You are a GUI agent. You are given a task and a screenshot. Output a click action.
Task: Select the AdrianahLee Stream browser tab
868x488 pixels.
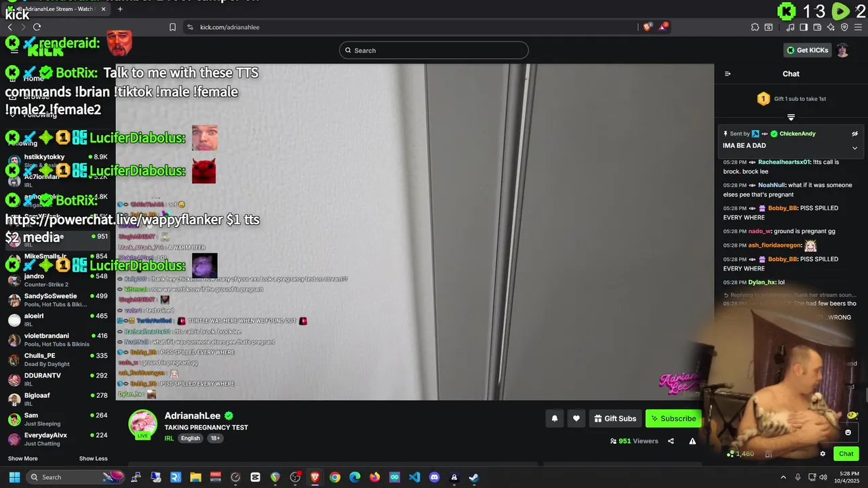point(58,9)
